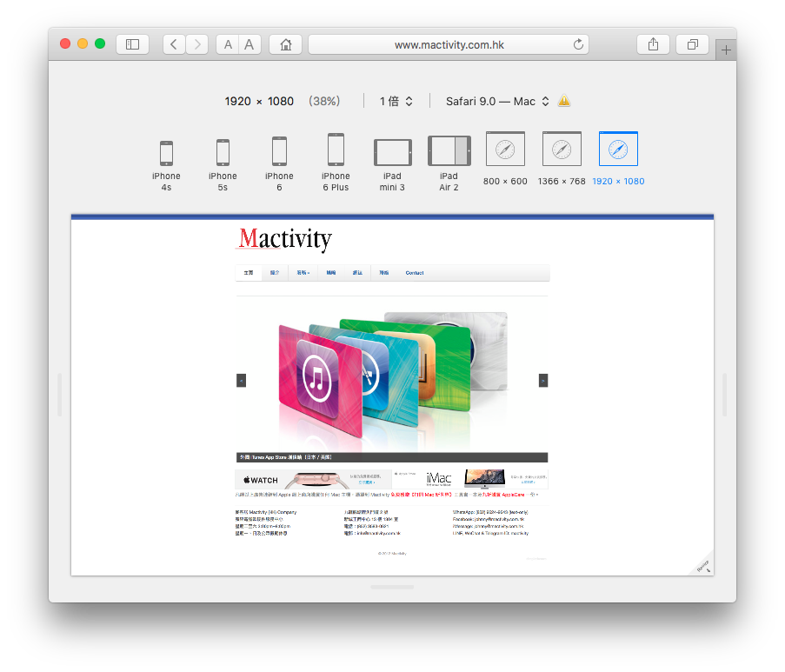Select the iPhone 6 device preset
This screenshot has width=785, height=672.
(x=279, y=164)
